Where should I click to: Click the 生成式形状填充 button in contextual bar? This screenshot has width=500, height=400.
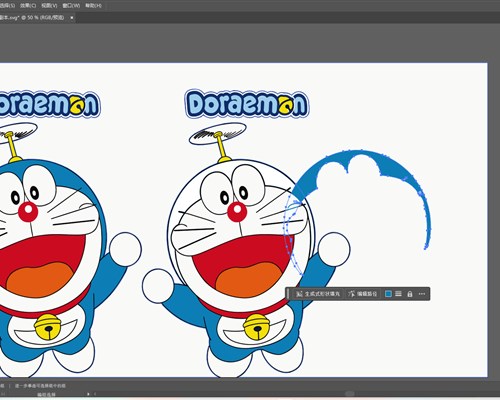point(318,294)
